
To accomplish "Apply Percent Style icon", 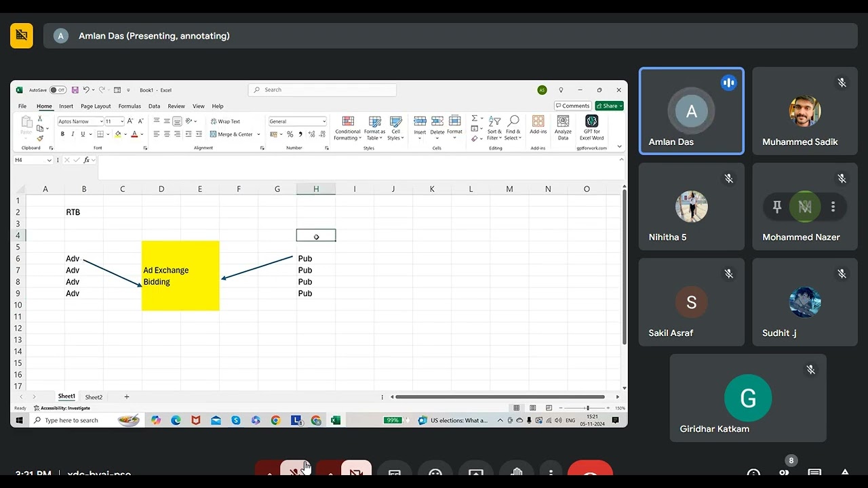I will [x=290, y=134].
